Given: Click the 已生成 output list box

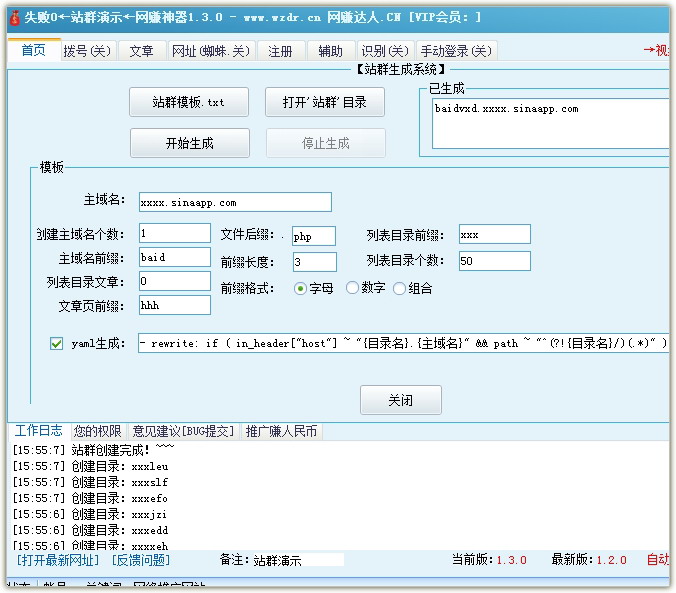Looking at the screenshot, I should [x=551, y=123].
